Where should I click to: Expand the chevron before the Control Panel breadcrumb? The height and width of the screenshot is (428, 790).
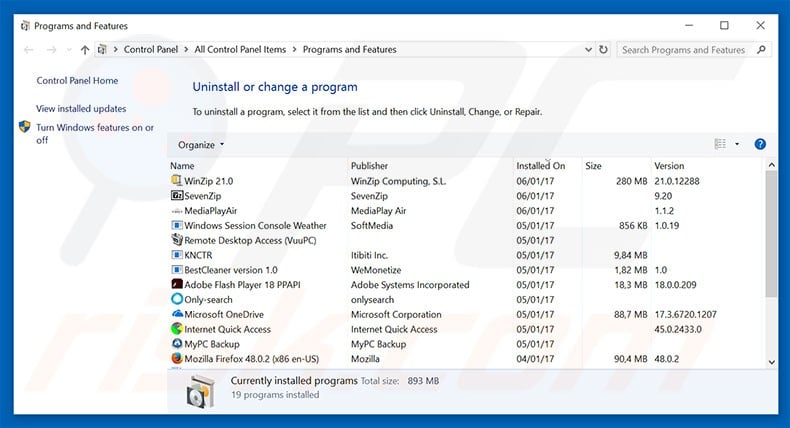(x=115, y=49)
